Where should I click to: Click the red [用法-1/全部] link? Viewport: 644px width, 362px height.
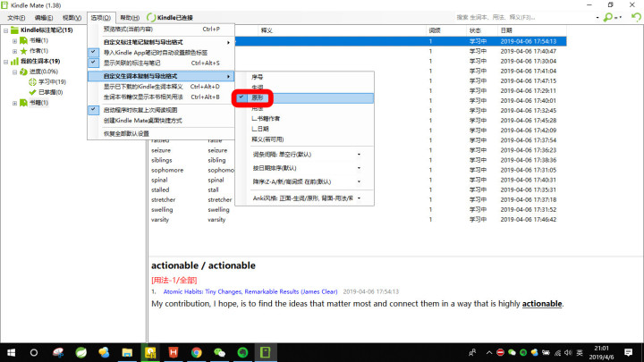pyautogui.click(x=174, y=281)
